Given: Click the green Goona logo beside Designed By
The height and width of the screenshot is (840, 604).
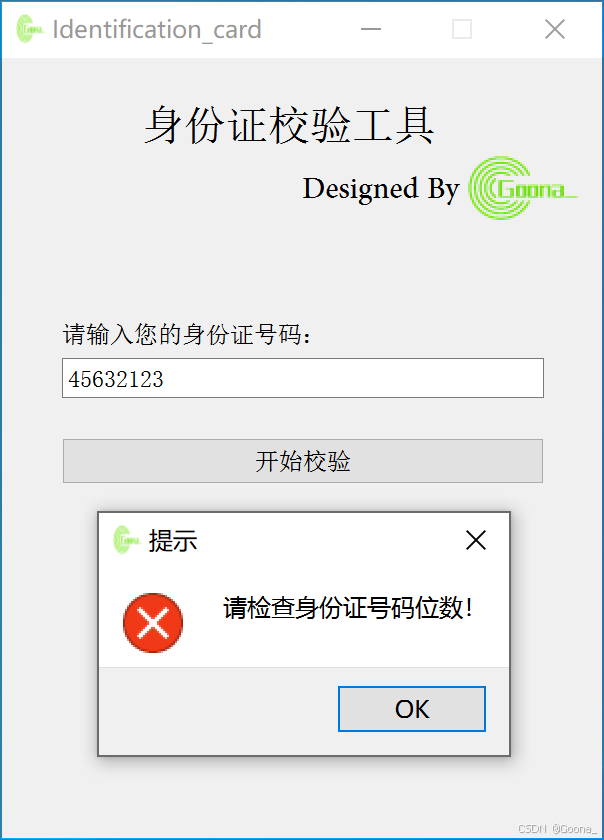Looking at the screenshot, I should coord(523,188).
